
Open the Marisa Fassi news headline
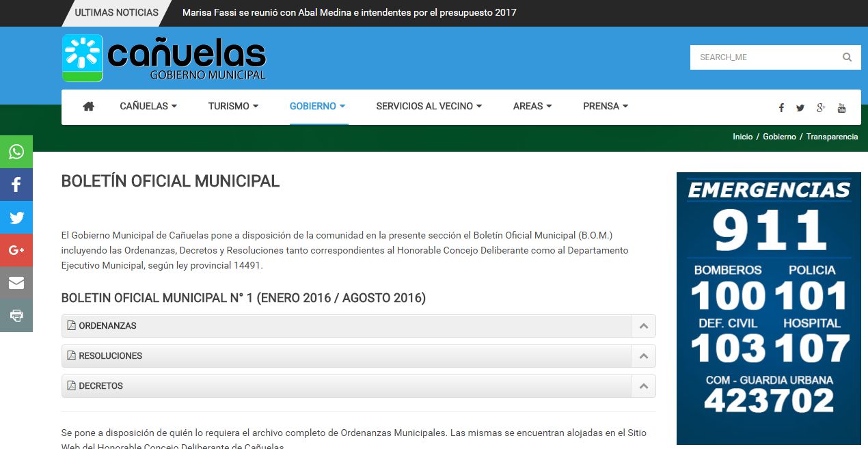[x=349, y=12]
